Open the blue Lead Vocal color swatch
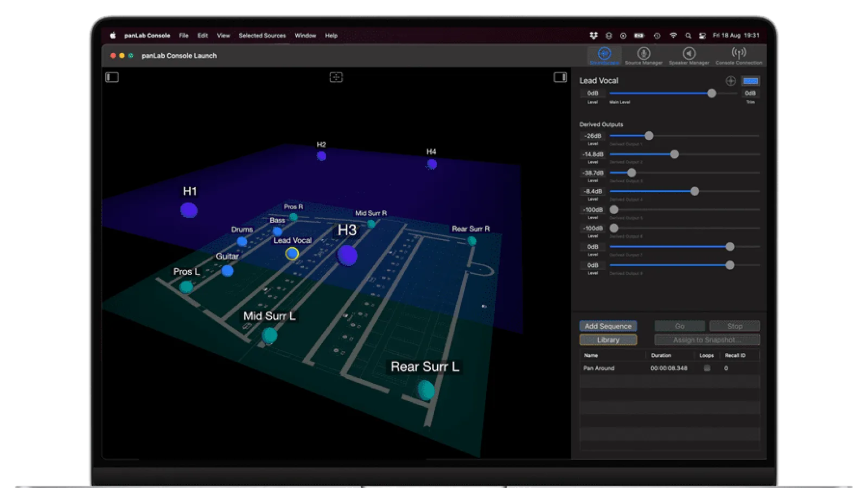 751,81
